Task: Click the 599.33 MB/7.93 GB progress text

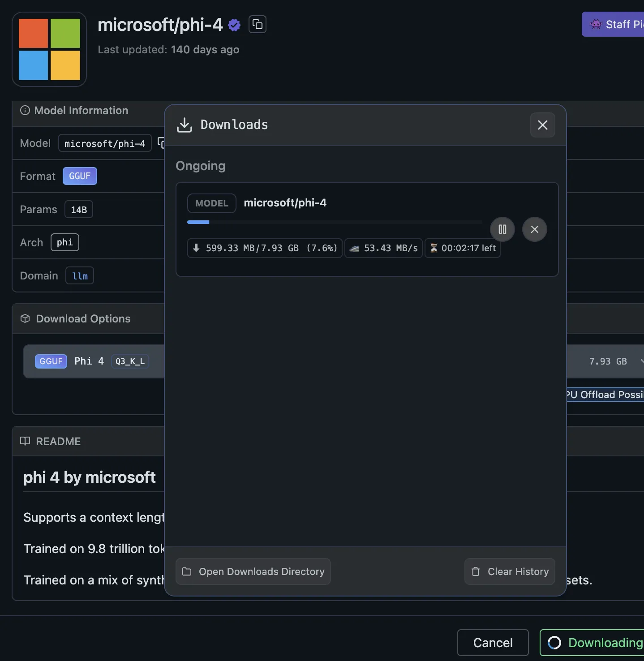Action: (265, 248)
